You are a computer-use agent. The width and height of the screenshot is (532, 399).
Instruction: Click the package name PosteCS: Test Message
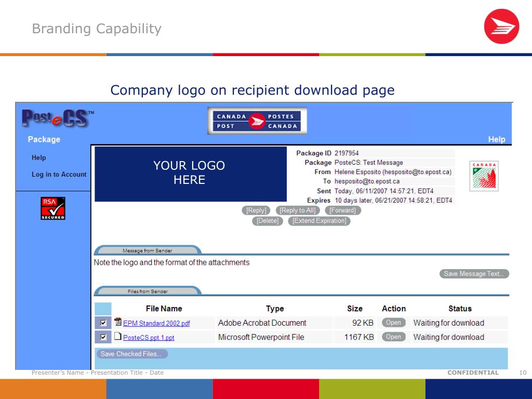click(369, 163)
